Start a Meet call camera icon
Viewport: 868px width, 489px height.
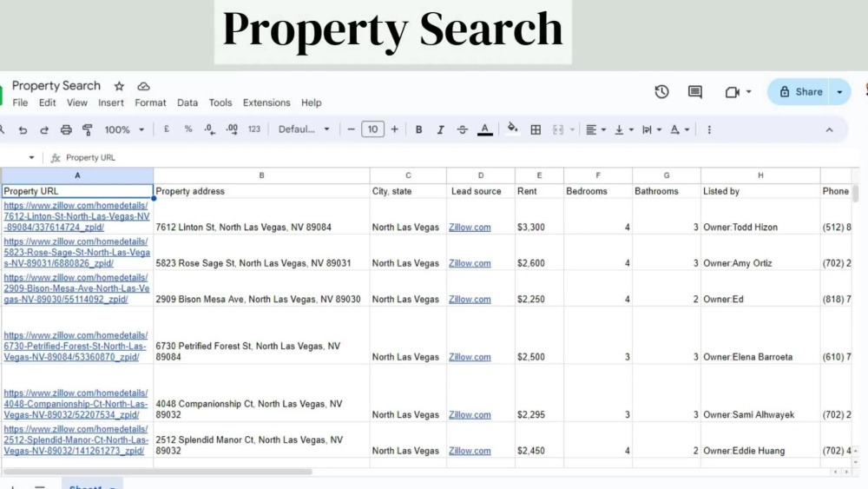coord(732,92)
